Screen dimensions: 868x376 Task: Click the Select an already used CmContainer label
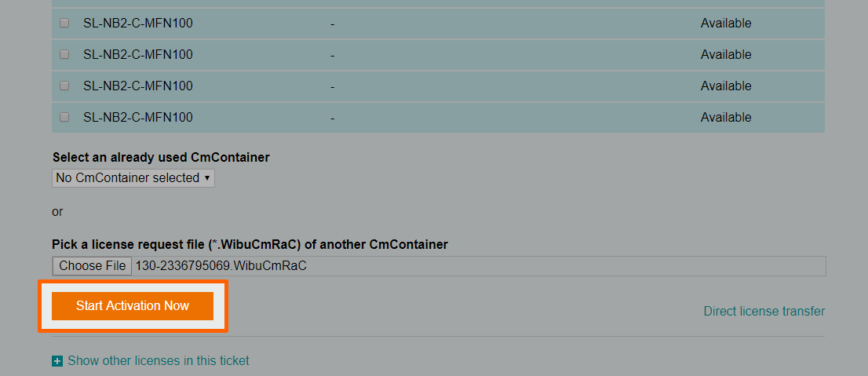tap(161, 157)
